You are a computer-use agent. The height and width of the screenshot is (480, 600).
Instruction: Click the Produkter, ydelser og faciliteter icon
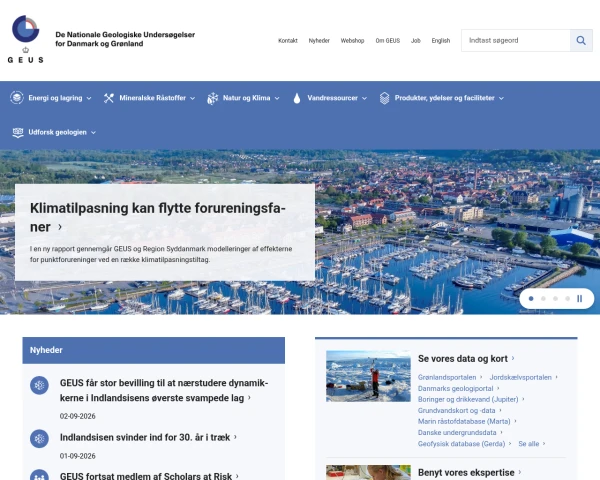[384, 98]
